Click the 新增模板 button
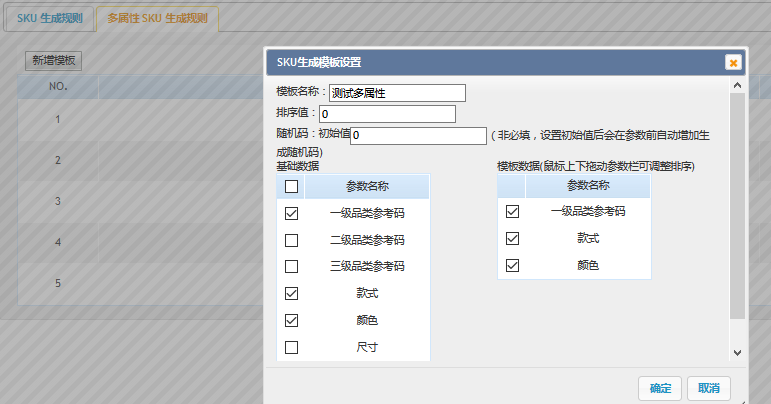Image resolution: width=771 pixels, height=404 pixels. tap(54, 60)
